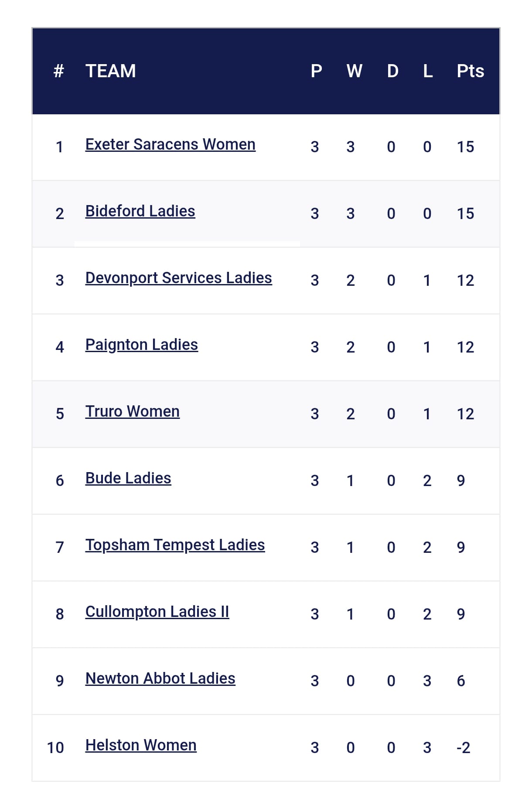
Task: Click the Pts column header
Action: click(x=470, y=71)
